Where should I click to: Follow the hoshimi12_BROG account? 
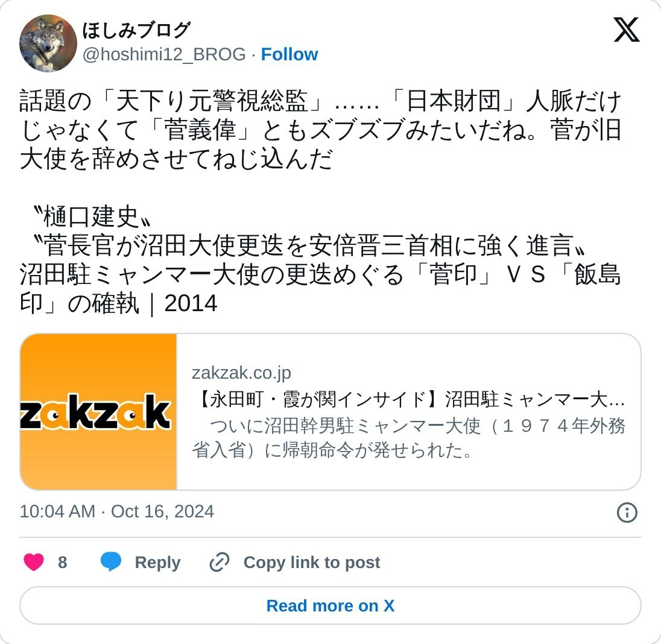289,54
